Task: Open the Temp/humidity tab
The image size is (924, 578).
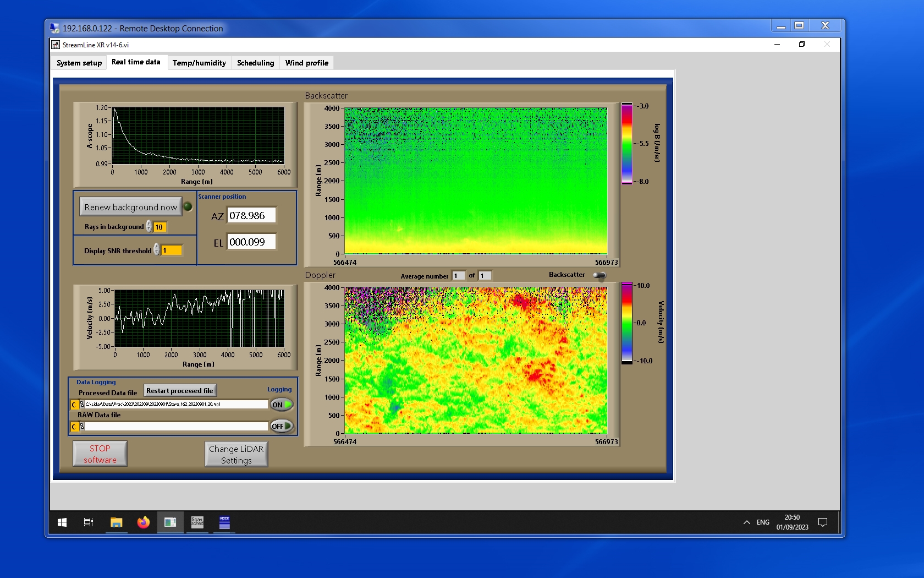Action: [199, 63]
